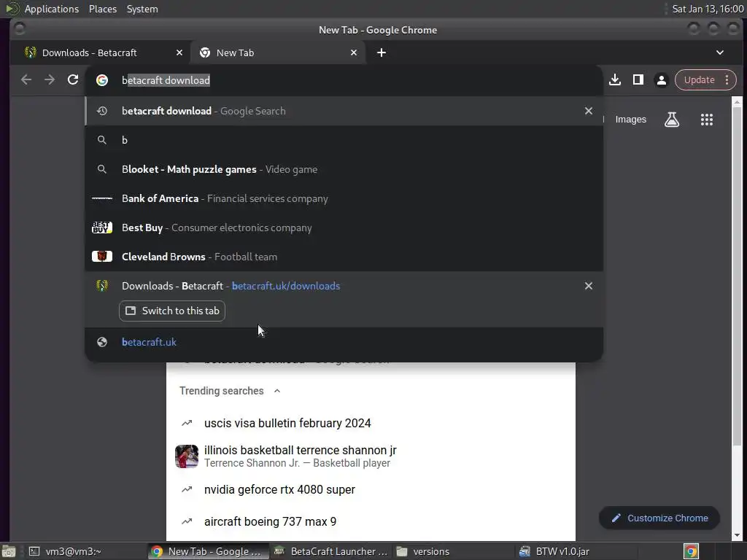The width and height of the screenshot is (747, 560).
Task: Open the System menu
Action: [x=142, y=9]
